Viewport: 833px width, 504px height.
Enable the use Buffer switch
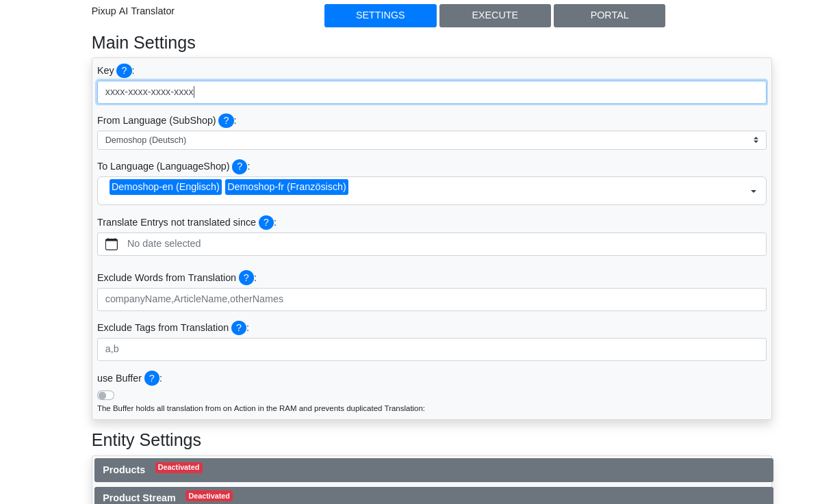click(105, 395)
